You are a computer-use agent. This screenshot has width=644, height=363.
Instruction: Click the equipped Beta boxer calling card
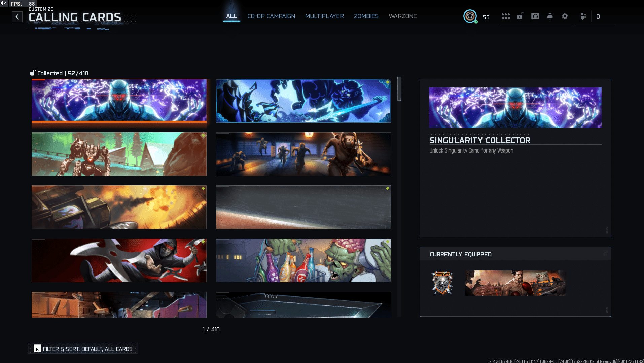pyautogui.click(x=515, y=283)
